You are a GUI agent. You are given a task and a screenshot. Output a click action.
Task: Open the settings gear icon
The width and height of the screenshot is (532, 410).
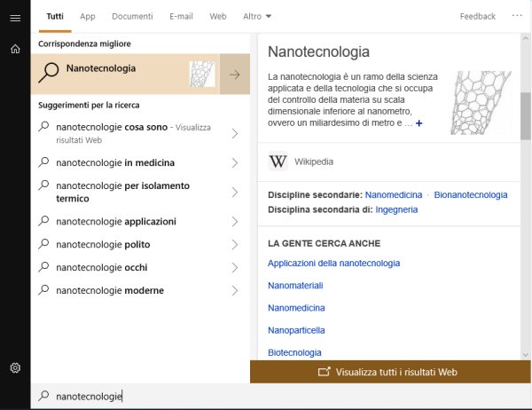(x=15, y=367)
